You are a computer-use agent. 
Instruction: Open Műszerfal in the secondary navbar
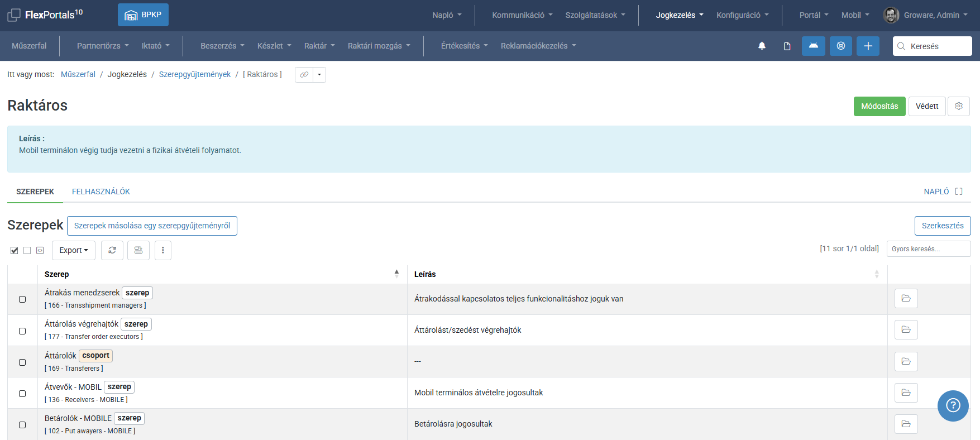pyautogui.click(x=29, y=46)
